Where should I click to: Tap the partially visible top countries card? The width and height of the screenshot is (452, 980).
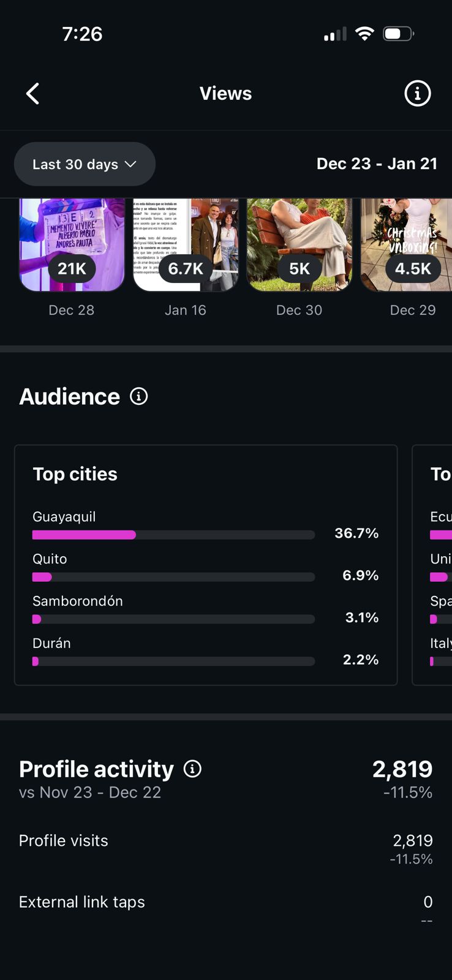click(x=434, y=563)
